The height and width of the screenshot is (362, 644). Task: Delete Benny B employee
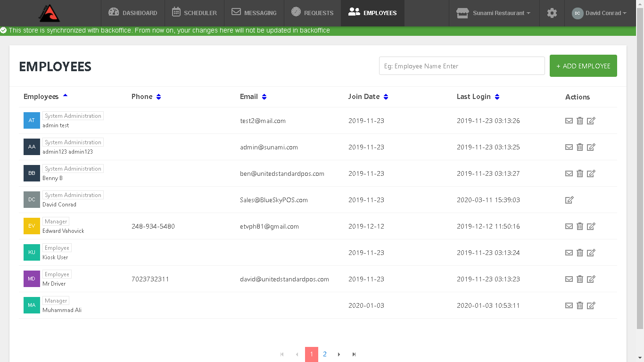[x=580, y=173]
